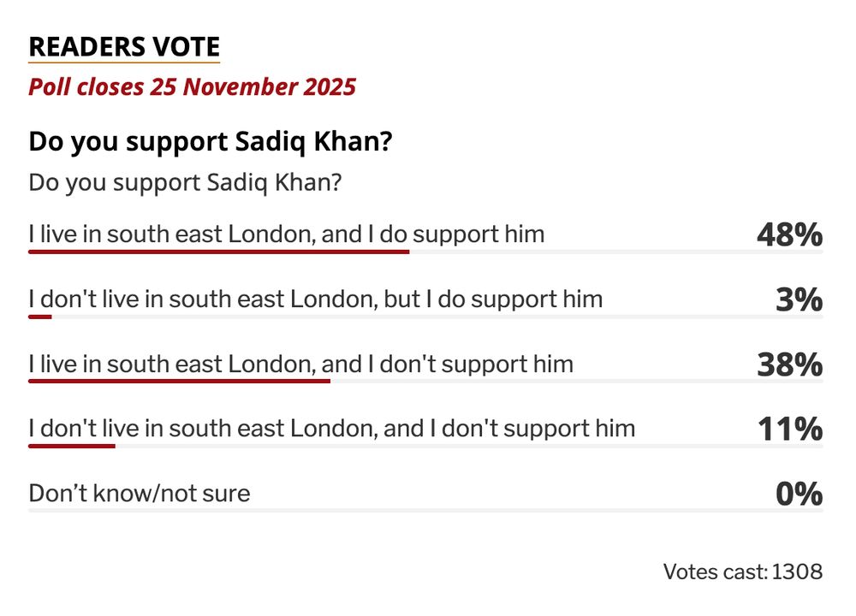This screenshot has width=856, height=616.
Task: Choose 'I live in south east London, and I do support him'
Action: tap(287, 234)
